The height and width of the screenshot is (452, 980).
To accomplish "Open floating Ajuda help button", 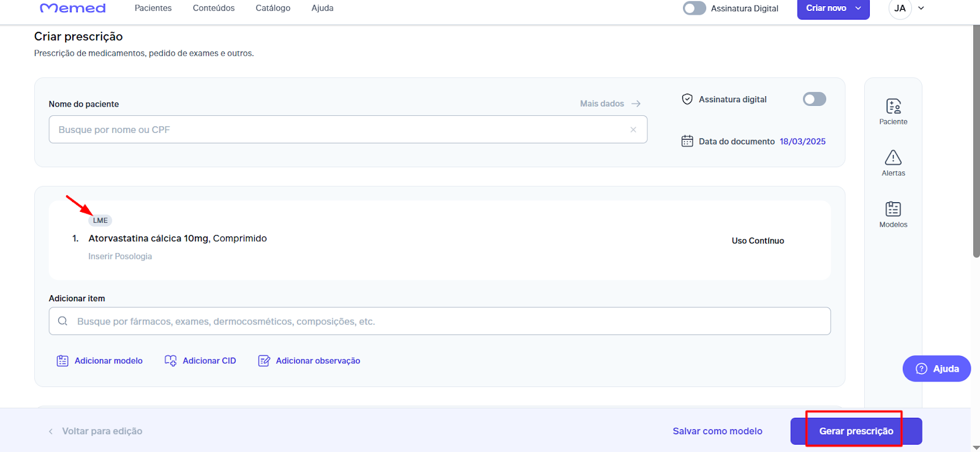I will click(x=937, y=369).
